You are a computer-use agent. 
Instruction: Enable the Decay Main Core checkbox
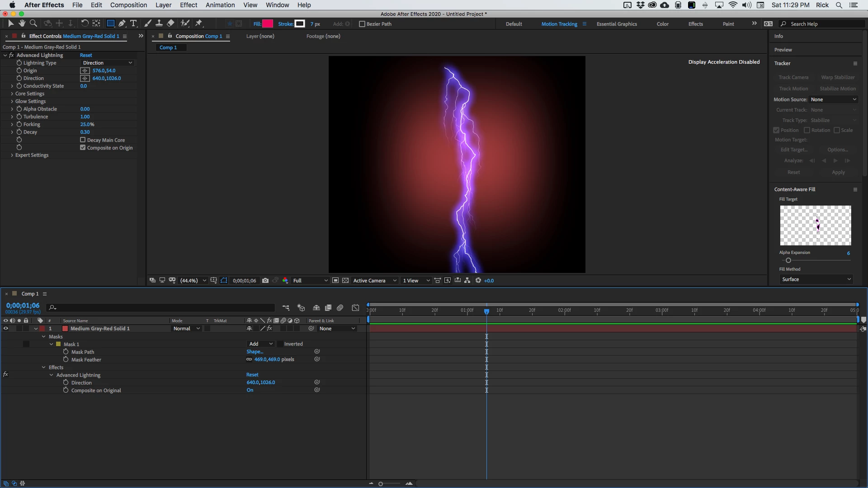point(83,140)
